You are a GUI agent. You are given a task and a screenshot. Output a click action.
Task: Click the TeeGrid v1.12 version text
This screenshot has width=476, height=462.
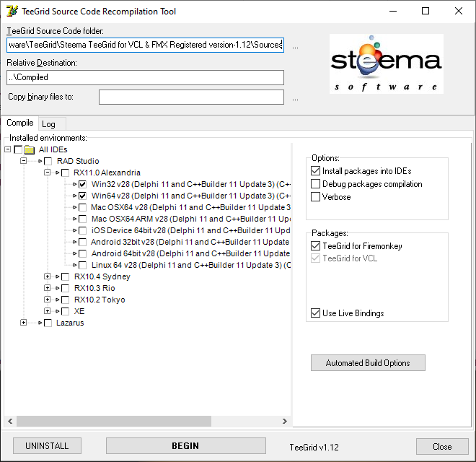[314, 447]
